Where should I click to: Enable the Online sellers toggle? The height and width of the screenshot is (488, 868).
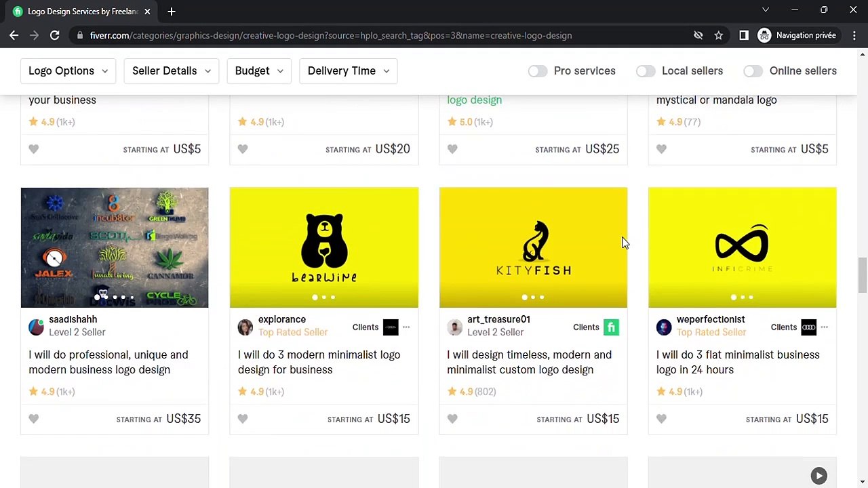[x=753, y=70]
